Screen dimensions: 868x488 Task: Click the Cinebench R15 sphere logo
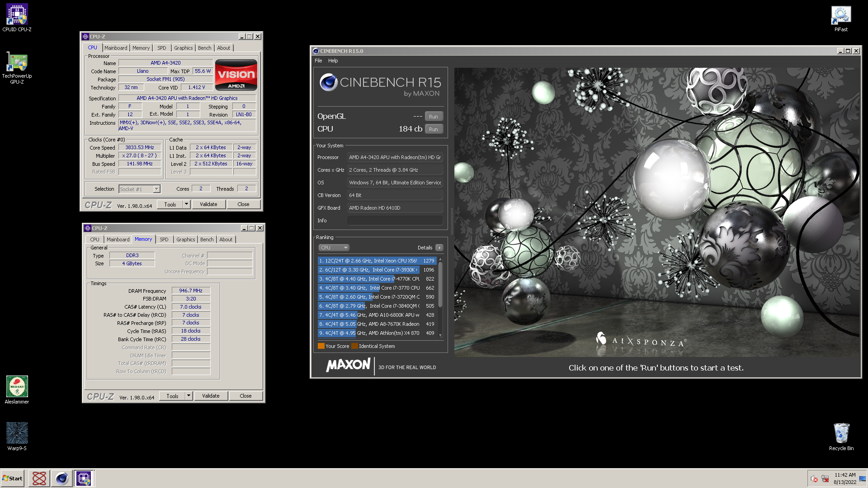(x=329, y=82)
